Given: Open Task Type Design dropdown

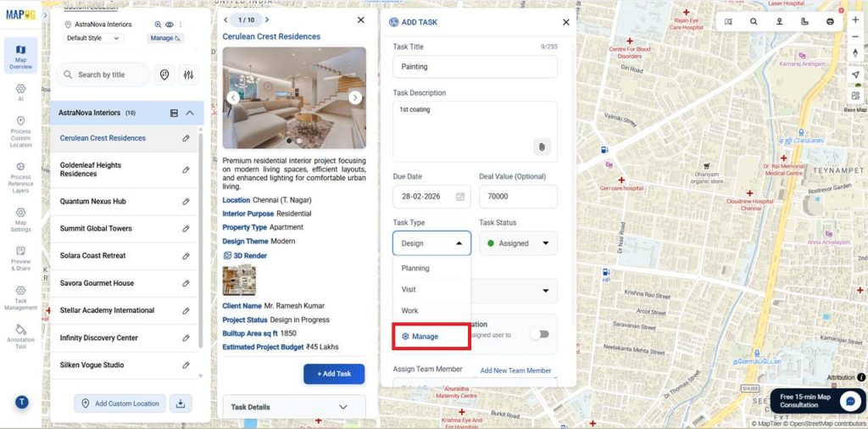Looking at the screenshot, I should [431, 243].
